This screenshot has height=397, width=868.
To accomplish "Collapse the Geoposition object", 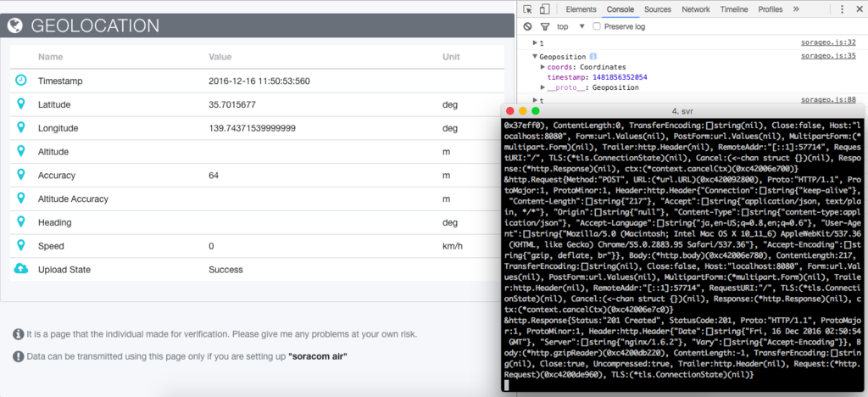I will (535, 57).
